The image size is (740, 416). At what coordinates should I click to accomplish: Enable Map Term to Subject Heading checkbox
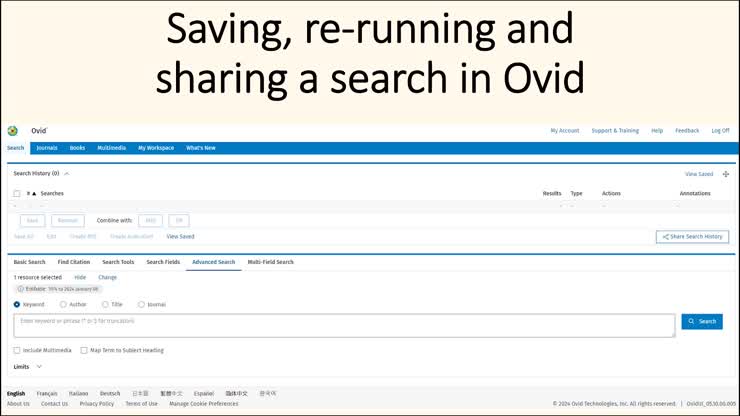click(x=84, y=350)
